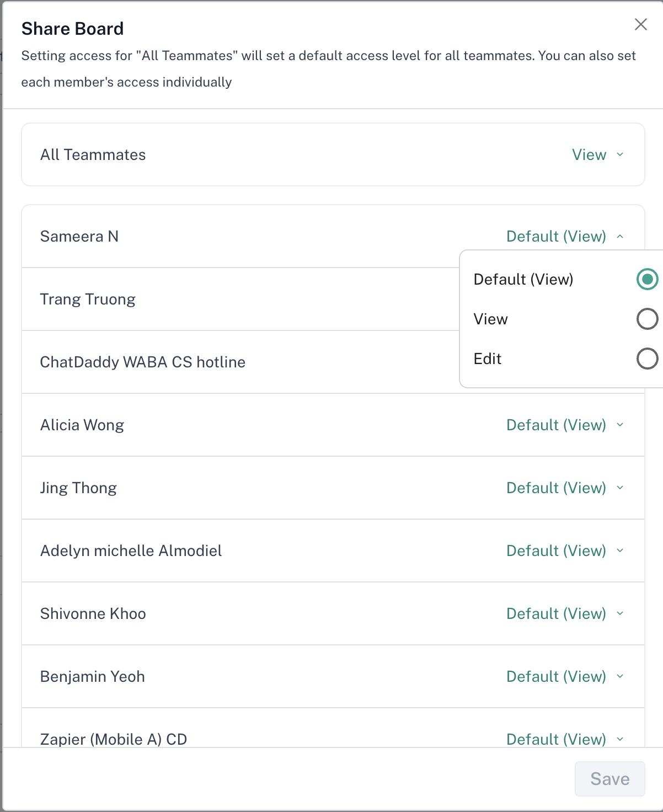Select the View radio option
The height and width of the screenshot is (812, 663).
647,319
